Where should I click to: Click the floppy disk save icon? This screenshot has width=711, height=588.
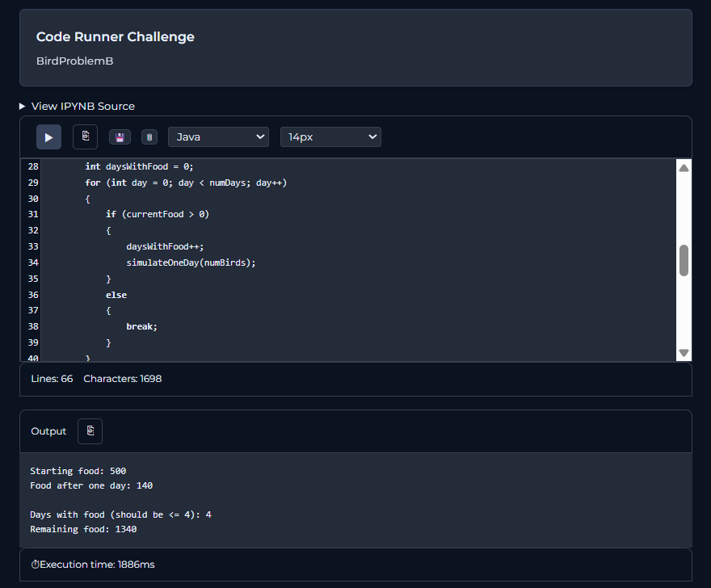(120, 137)
